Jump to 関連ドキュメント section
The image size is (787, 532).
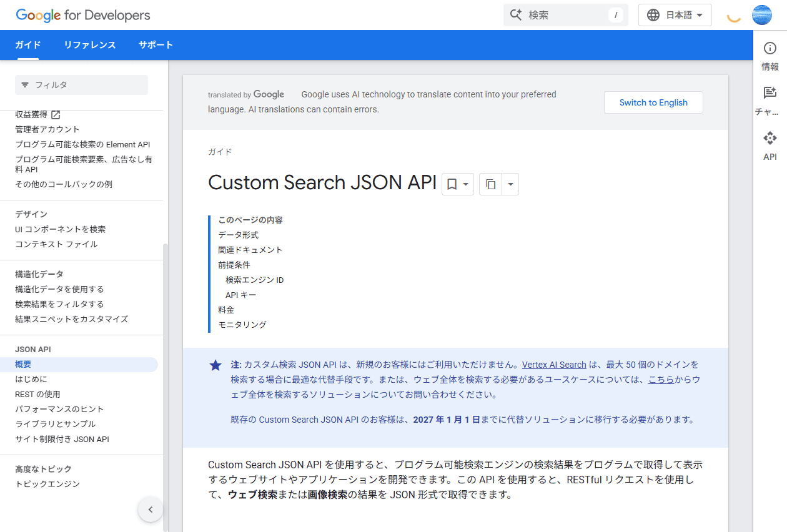(250, 250)
